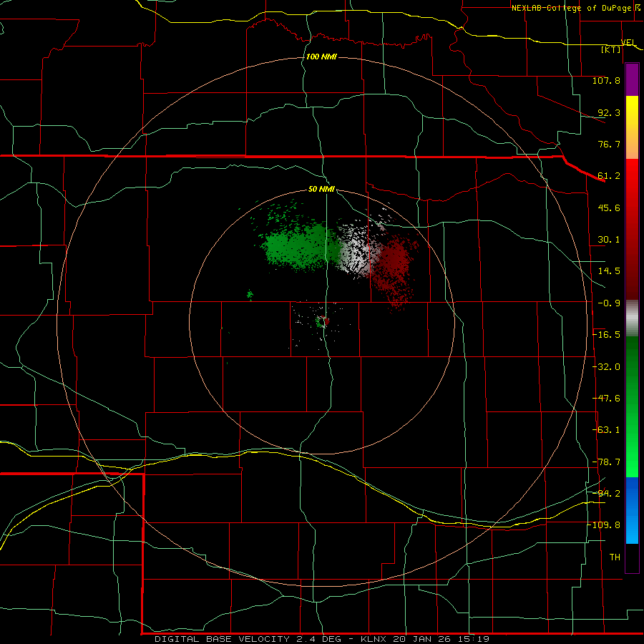Click the VEL label above the color scale
The image size is (644, 644).
point(628,42)
